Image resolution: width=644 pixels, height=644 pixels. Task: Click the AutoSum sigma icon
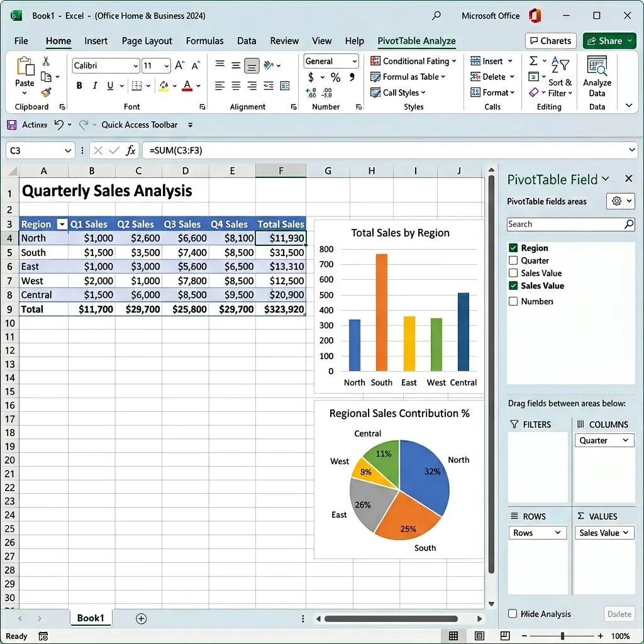[533, 61]
